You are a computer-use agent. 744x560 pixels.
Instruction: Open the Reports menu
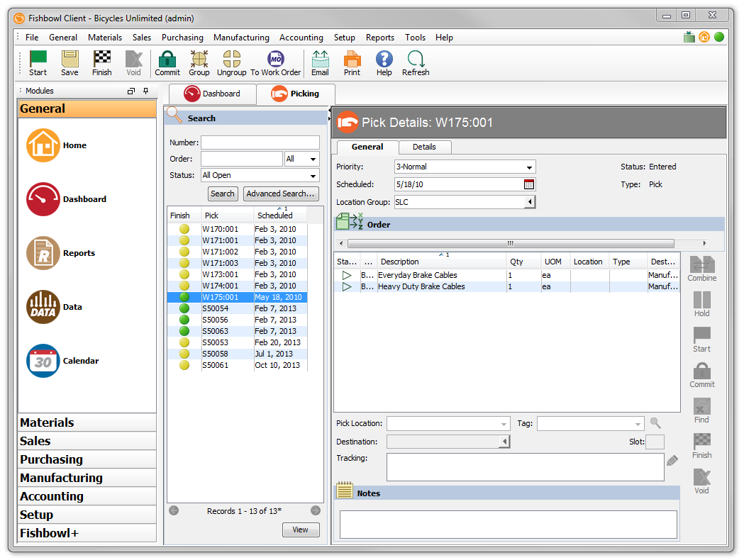(x=379, y=38)
